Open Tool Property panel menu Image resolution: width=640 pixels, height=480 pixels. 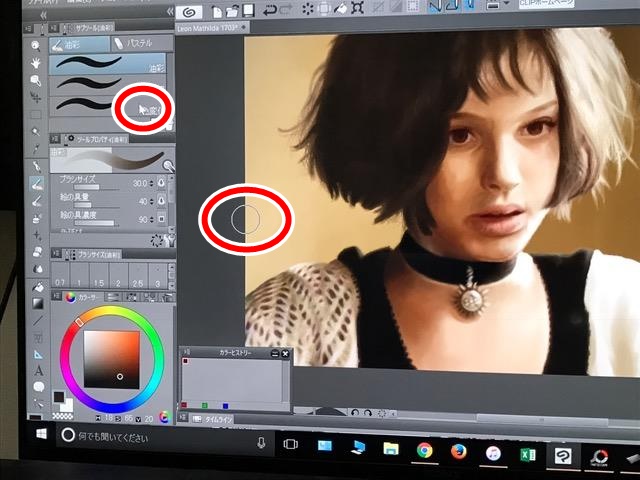point(55,139)
